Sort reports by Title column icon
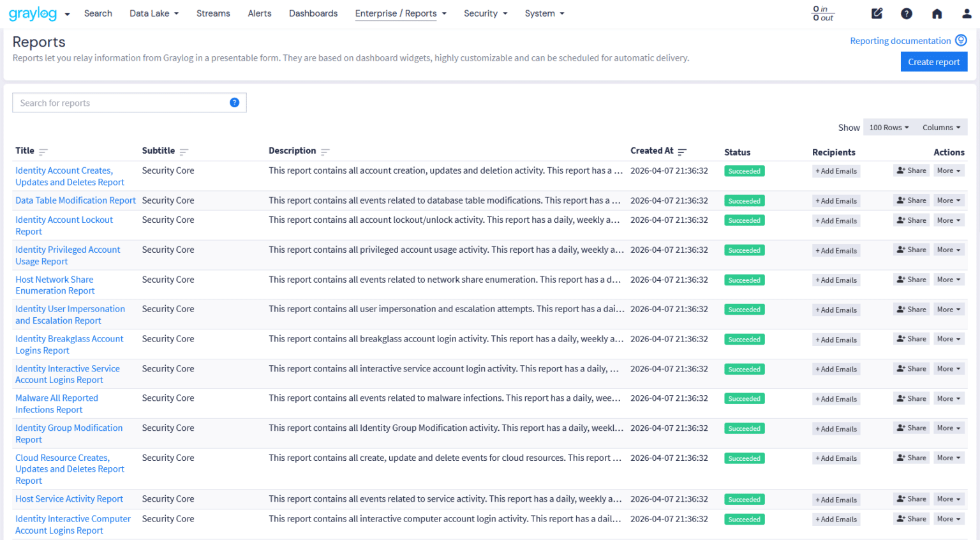Image resolution: width=980 pixels, height=540 pixels. [43, 152]
